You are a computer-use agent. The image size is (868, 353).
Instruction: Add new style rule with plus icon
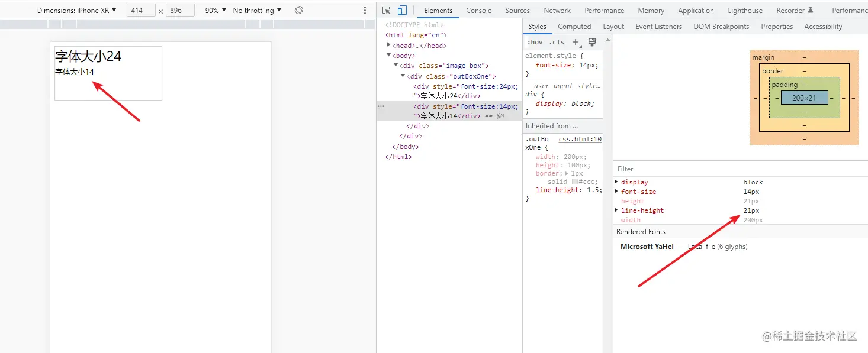click(x=576, y=42)
